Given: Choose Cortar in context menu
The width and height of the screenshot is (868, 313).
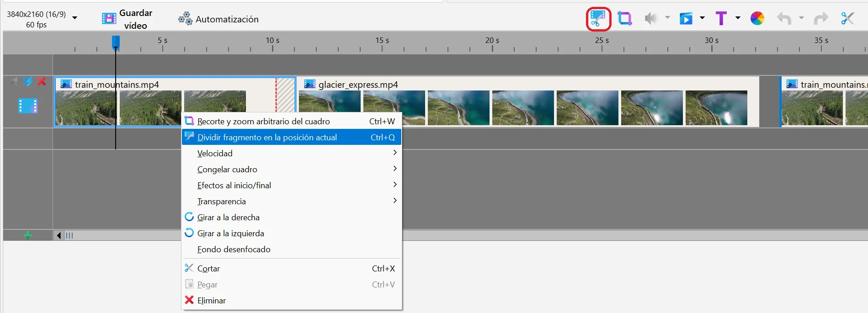Looking at the screenshot, I should click(x=292, y=268).
